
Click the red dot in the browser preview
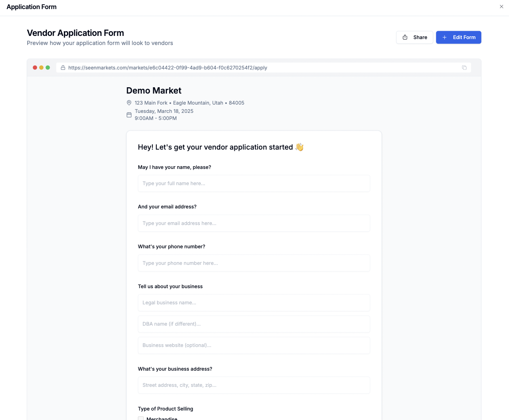coord(35,67)
